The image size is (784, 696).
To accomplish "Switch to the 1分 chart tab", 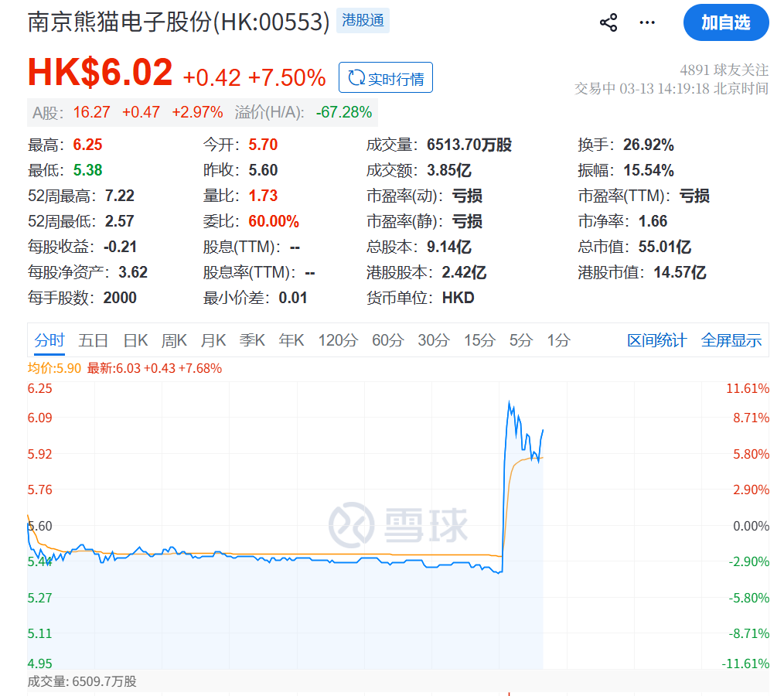I will tap(558, 340).
